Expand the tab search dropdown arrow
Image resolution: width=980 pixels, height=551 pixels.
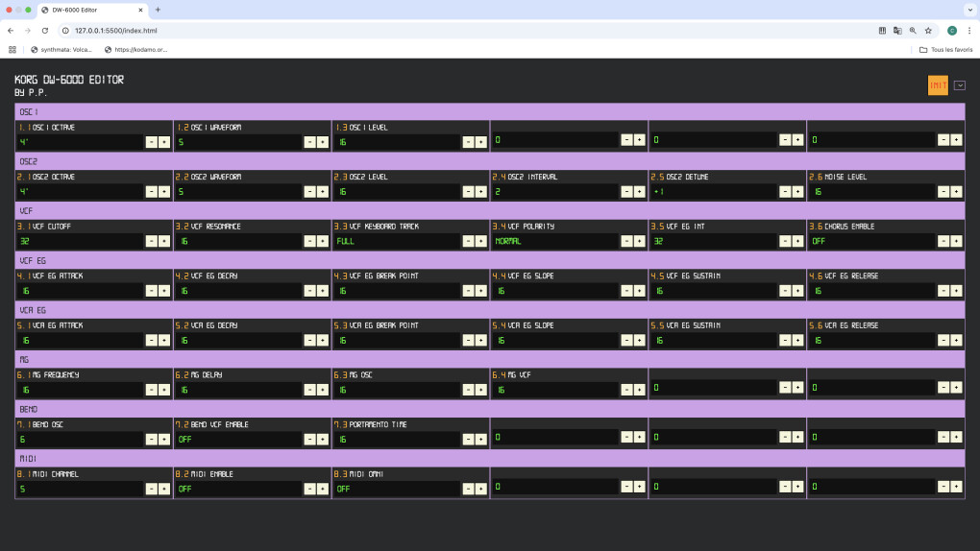970,10
